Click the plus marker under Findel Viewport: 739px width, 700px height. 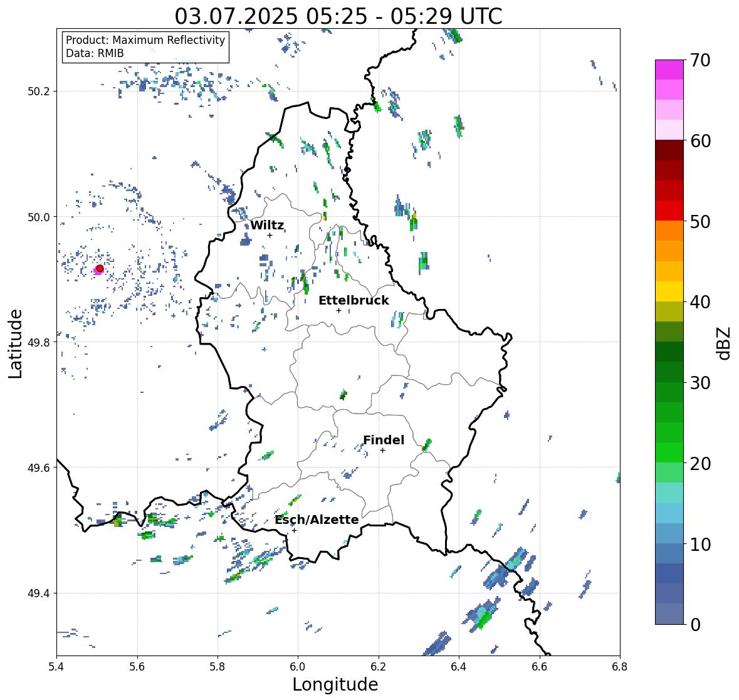click(x=383, y=451)
